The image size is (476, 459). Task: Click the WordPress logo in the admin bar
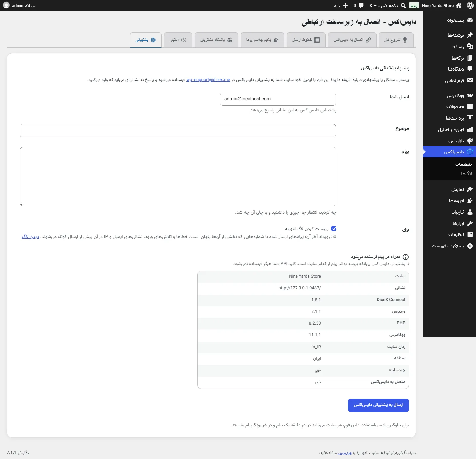(470, 5)
